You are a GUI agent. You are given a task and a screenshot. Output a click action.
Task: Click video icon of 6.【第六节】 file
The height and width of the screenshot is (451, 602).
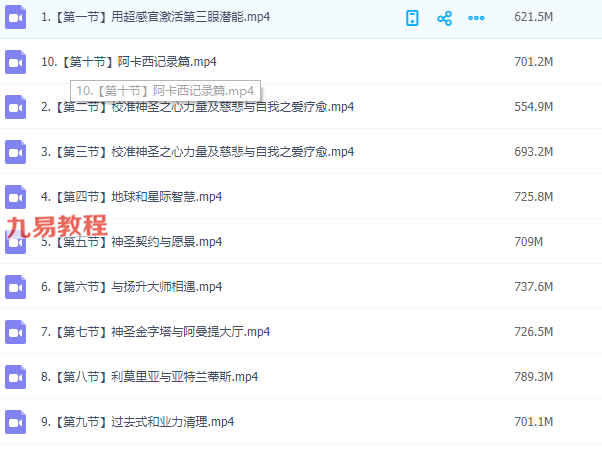(15, 287)
